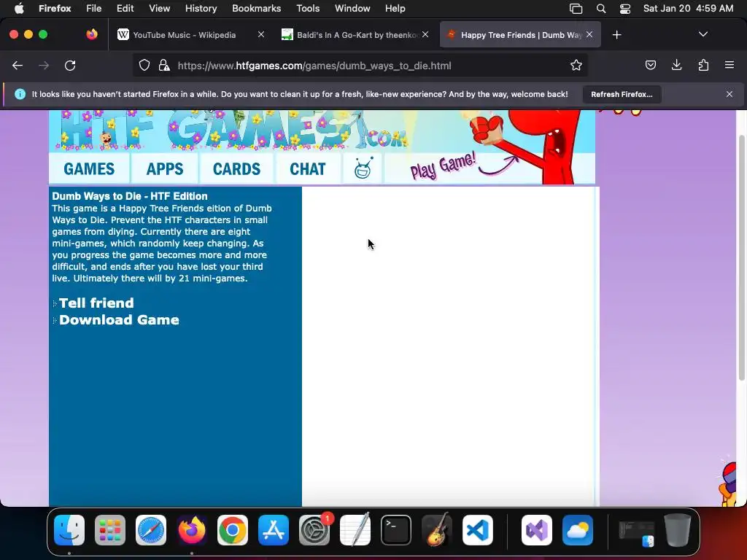
Task: Open the Extensions panel
Action: click(x=703, y=65)
